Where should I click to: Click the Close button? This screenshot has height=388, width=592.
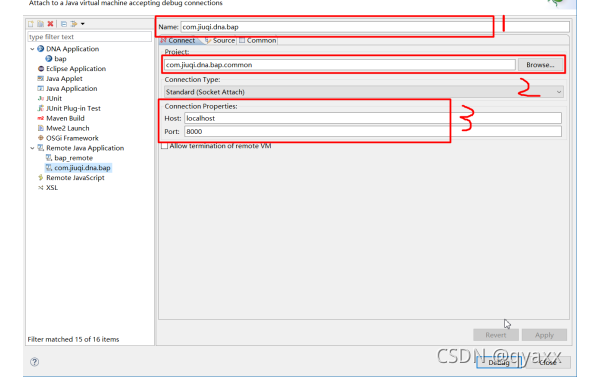tap(548, 362)
